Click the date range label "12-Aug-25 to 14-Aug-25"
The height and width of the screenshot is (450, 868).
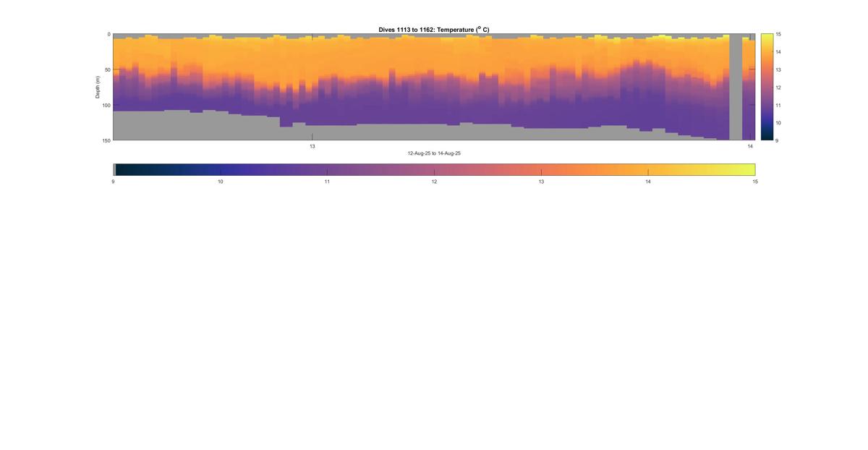pyautogui.click(x=434, y=153)
